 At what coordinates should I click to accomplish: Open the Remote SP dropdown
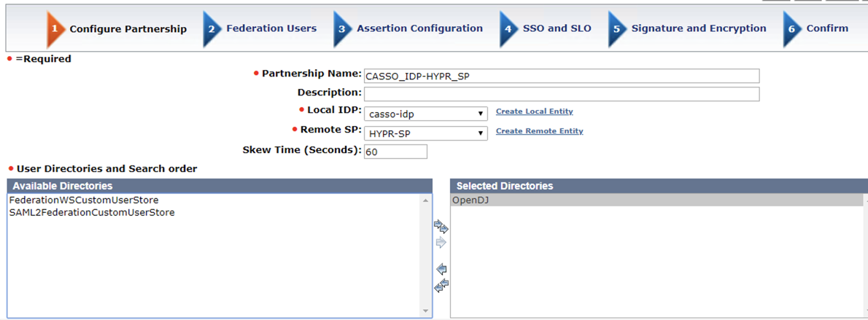(x=426, y=133)
